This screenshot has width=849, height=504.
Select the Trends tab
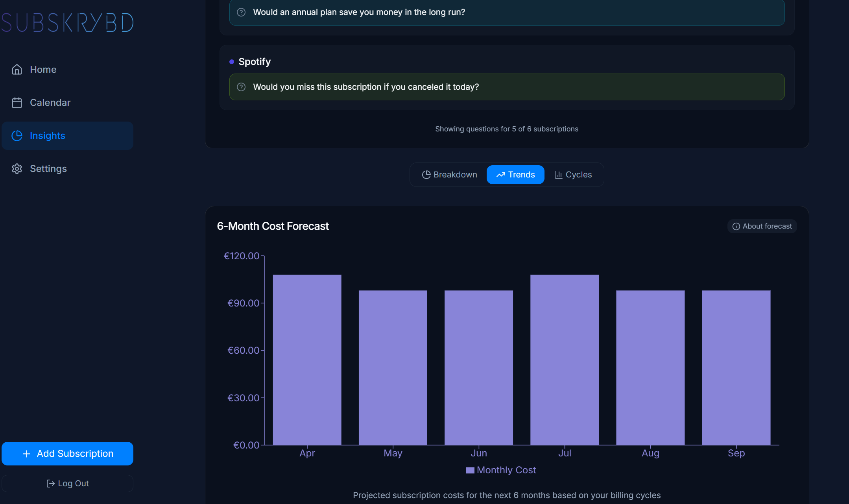tap(515, 175)
